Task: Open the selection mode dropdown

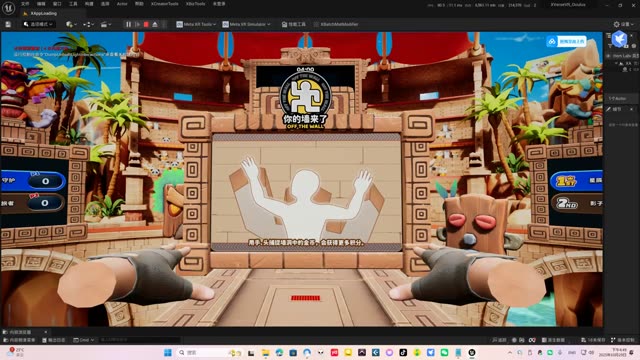Action: click(x=38, y=24)
